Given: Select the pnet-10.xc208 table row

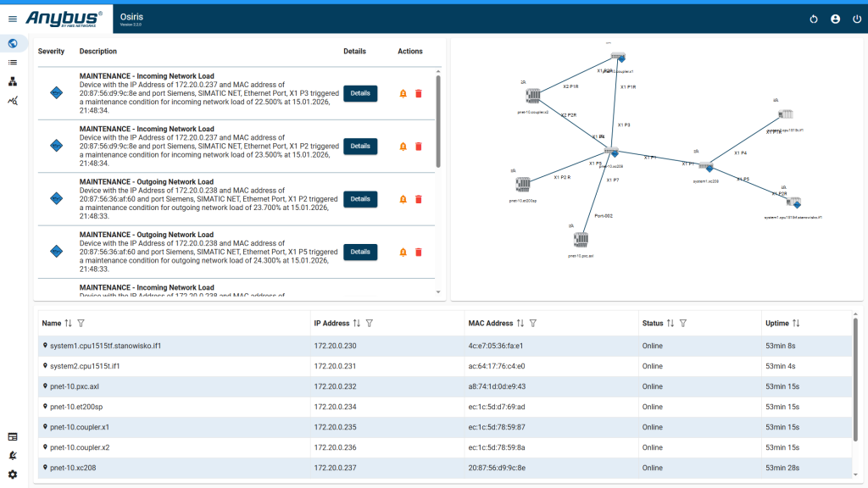Looking at the screenshot, I should tap(445, 468).
